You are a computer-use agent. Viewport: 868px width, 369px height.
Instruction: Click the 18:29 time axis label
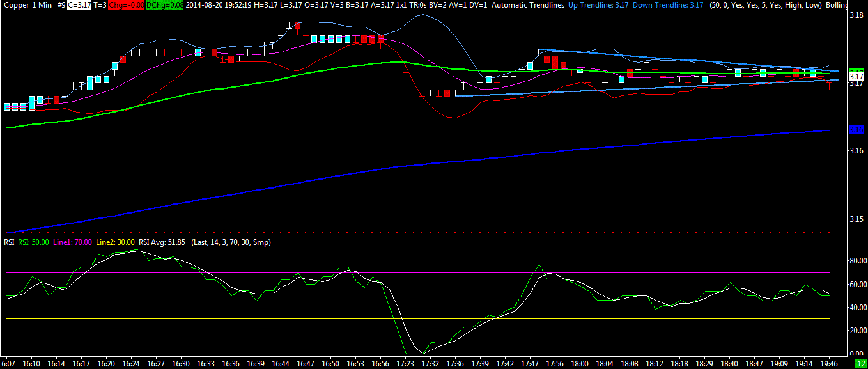(704, 363)
